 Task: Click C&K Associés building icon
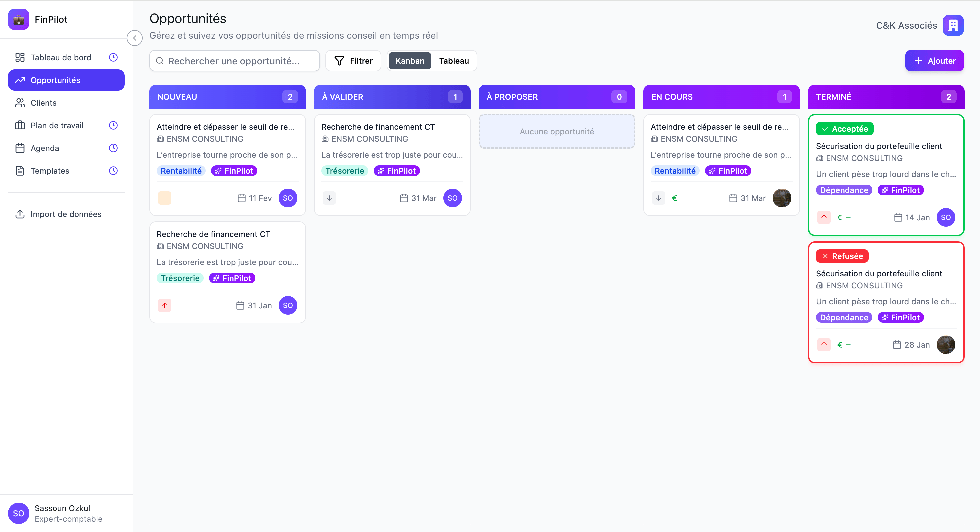point(953,25)
